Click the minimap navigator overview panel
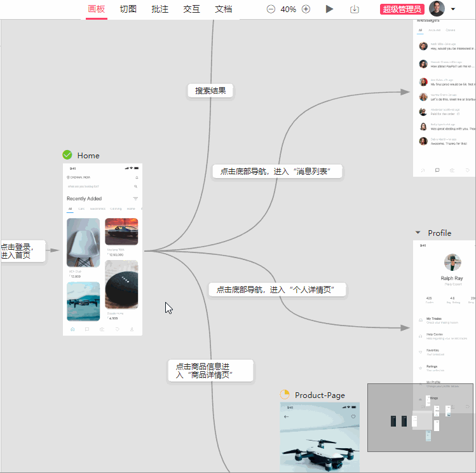 point(420,418)
